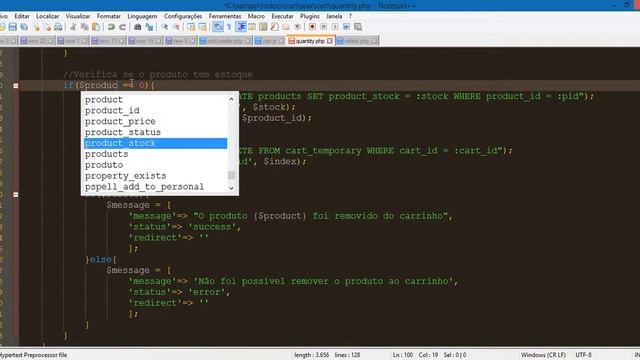Open the Janela menu
Viewport: 640px width, 360px height.
tap(334, 16)
